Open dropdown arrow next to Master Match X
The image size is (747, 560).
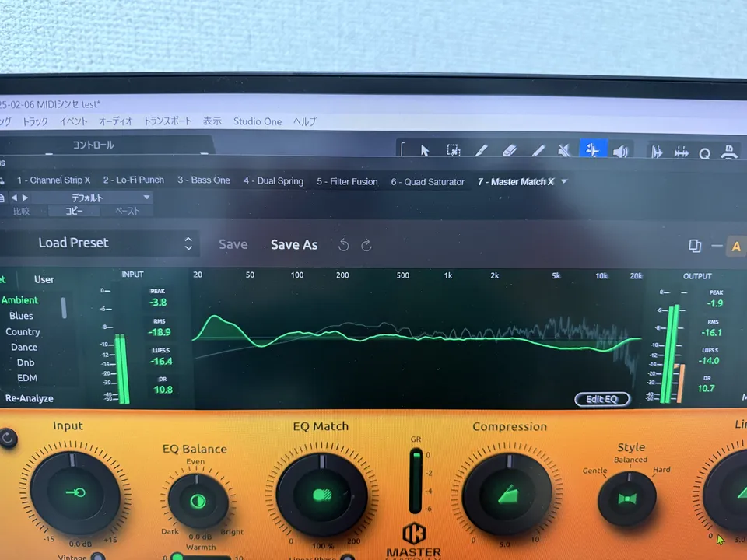coord(564,181)
